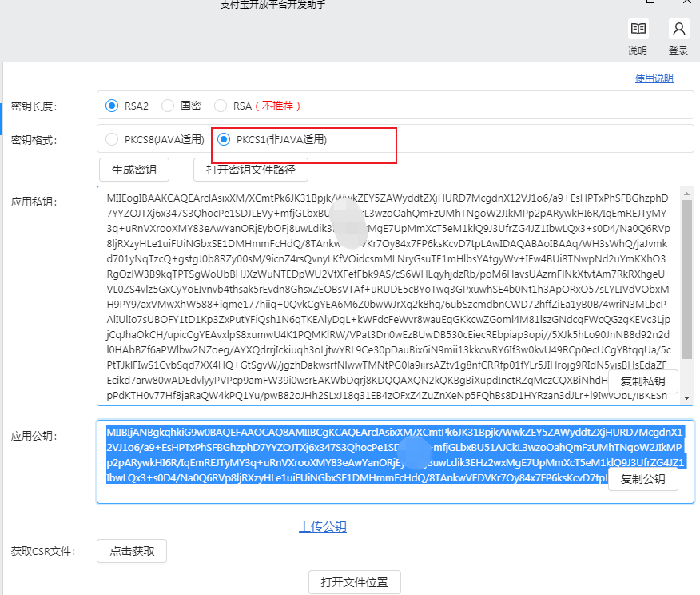Click the 生成密钥 button
The height and width of the screenshot is (595, 700).
[134, 170]
